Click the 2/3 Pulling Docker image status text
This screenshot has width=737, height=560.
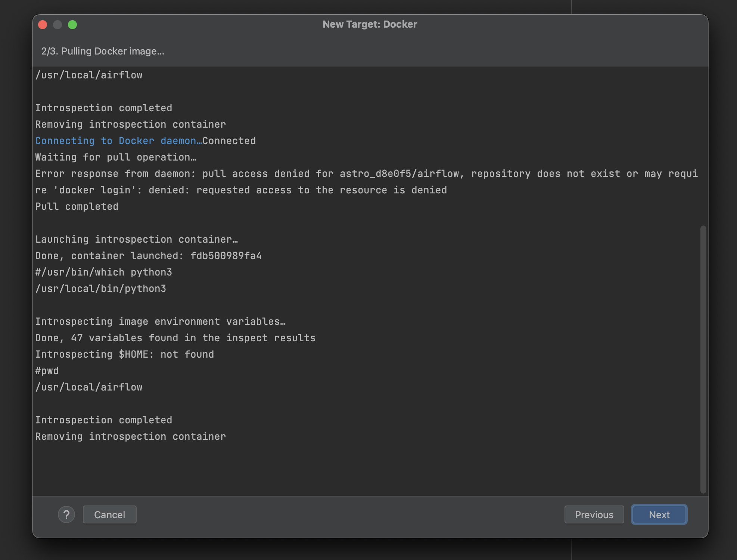tap(103, 51)
